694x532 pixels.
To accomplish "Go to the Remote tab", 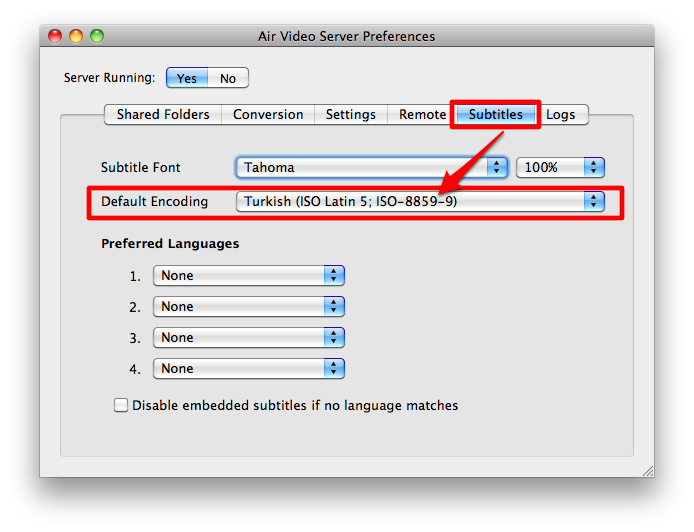I will [422, 114].
